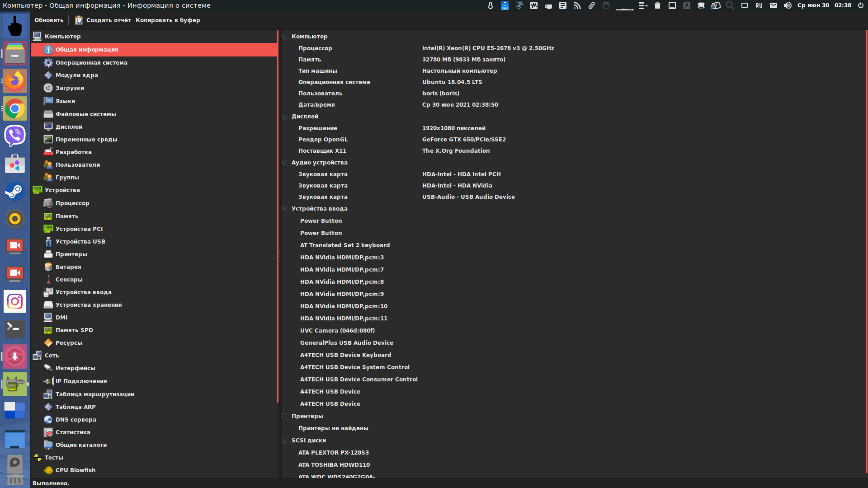Select the Battery icon in sidebar
The image size is (868, 488).
pyautogui.click(x=48, y=267)
